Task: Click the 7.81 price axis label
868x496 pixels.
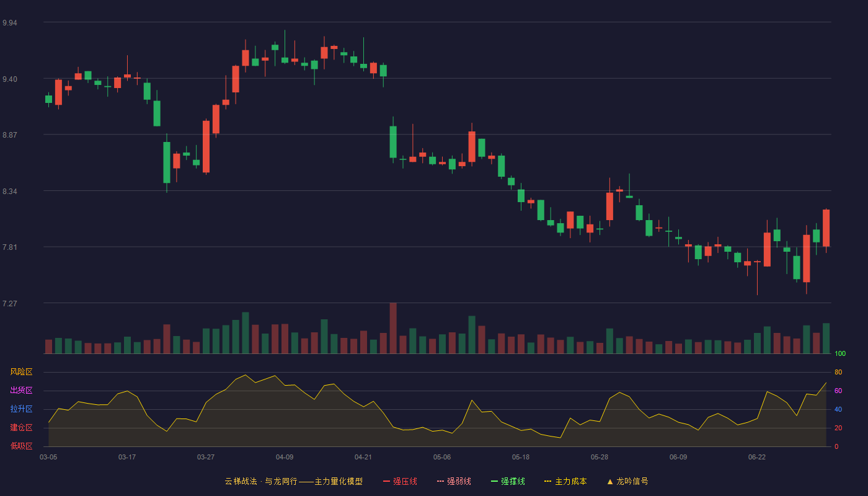Action: [10, 247]
